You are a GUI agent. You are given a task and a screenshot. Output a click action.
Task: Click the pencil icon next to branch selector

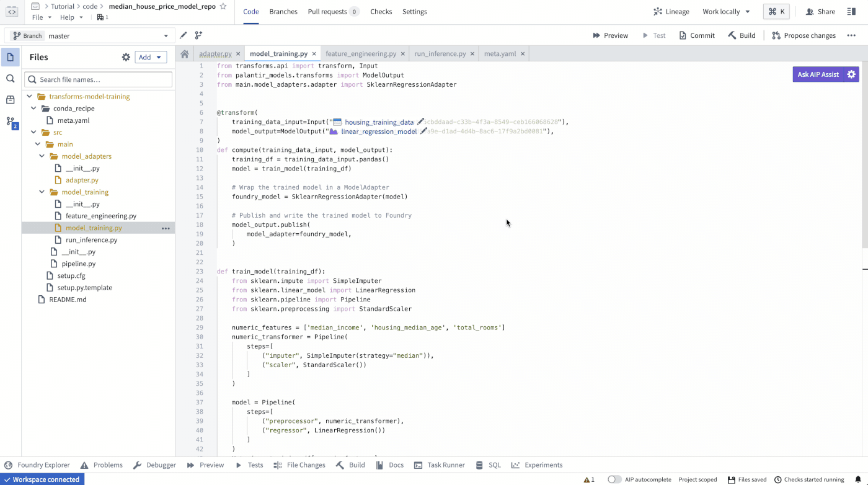point(183,35)
